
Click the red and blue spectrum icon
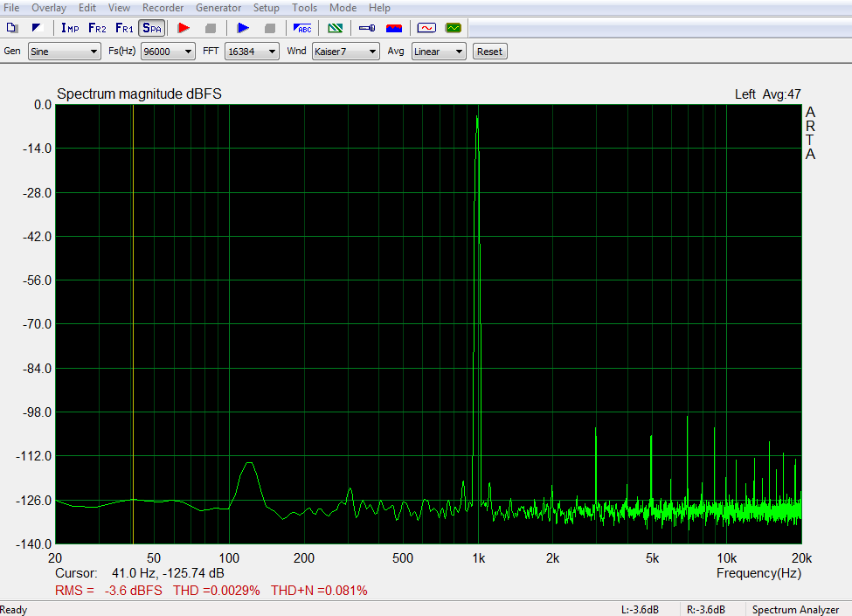(x=394, y=28)
